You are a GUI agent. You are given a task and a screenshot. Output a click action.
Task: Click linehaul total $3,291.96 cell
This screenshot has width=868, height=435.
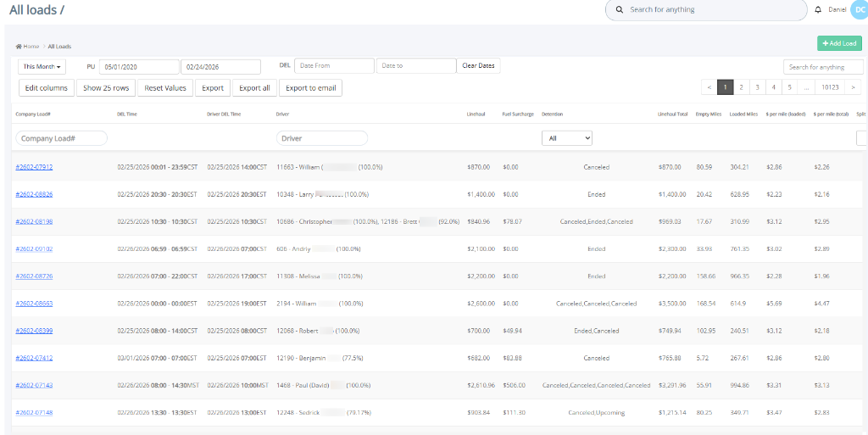pyautogui.click(x=672, y=385)
